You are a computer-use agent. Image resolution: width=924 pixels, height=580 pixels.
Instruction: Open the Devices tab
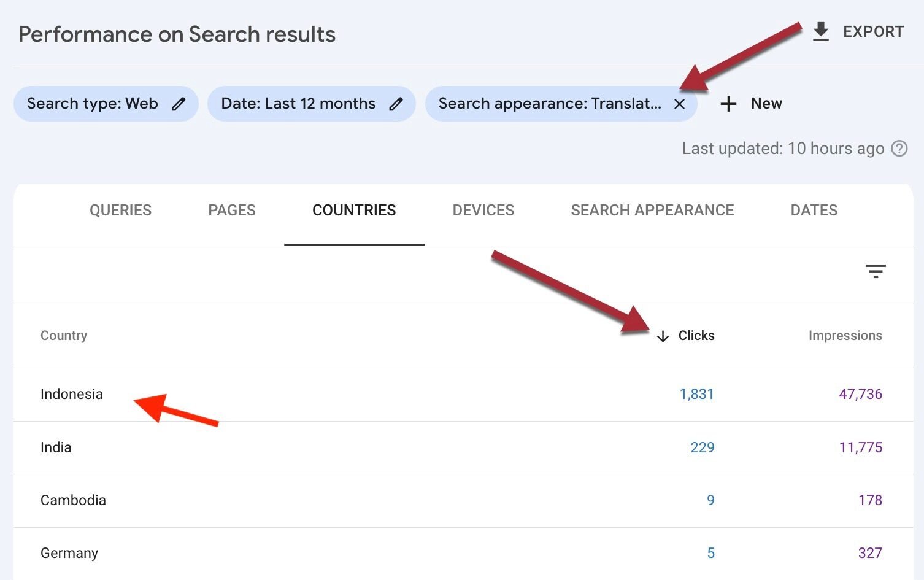pos(483,211)
